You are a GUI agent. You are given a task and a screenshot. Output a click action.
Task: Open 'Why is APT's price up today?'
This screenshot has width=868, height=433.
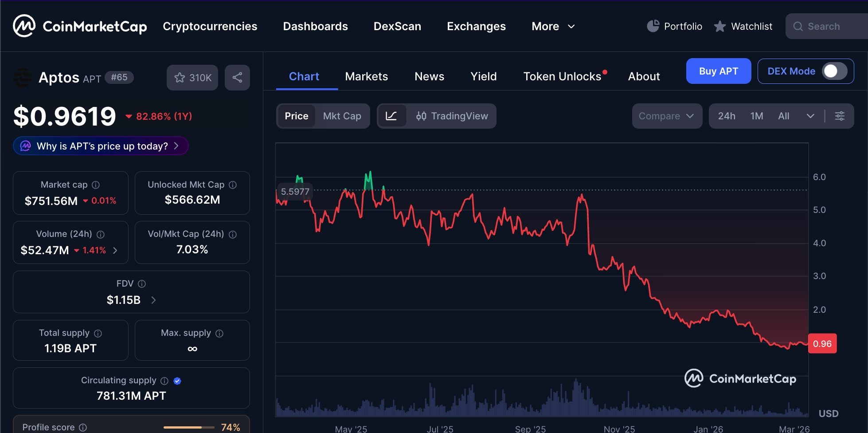[x=101, y=146]
